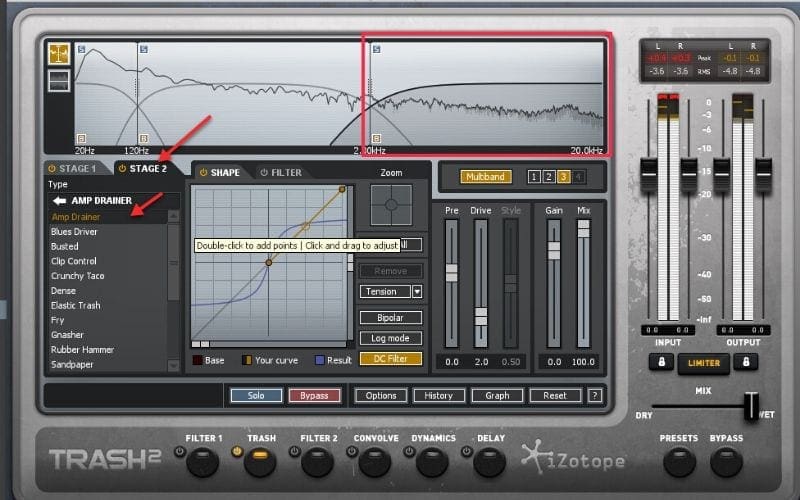
Task: Click the Reset button
Action: (x=555, y=395)
